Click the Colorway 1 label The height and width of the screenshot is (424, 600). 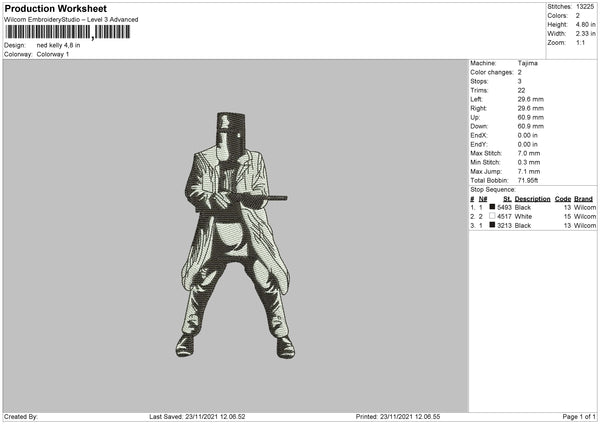click(x=53, y=54)
